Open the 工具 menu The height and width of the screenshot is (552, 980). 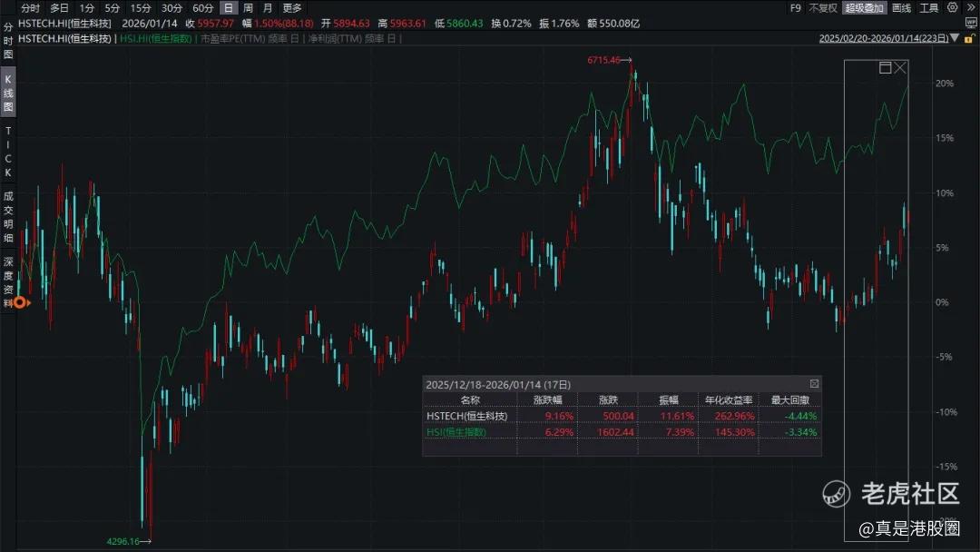[x=928, y=7]
